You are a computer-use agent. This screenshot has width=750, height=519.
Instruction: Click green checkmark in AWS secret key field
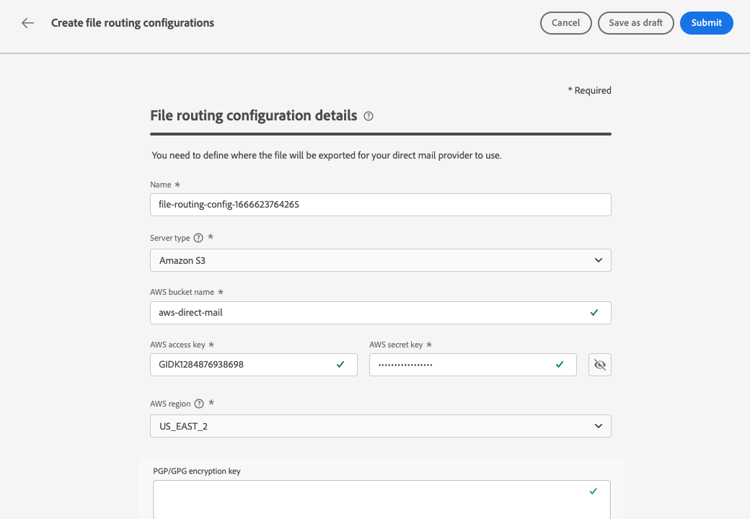click(x=560, y=365)
